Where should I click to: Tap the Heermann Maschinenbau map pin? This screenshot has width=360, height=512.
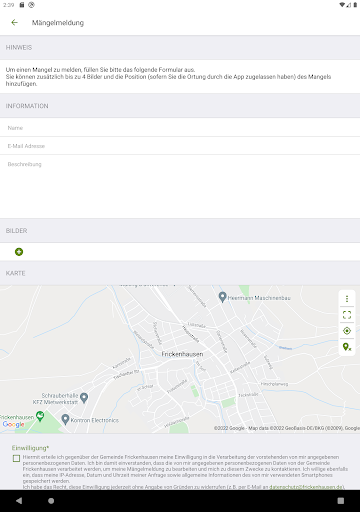[222, 297]
